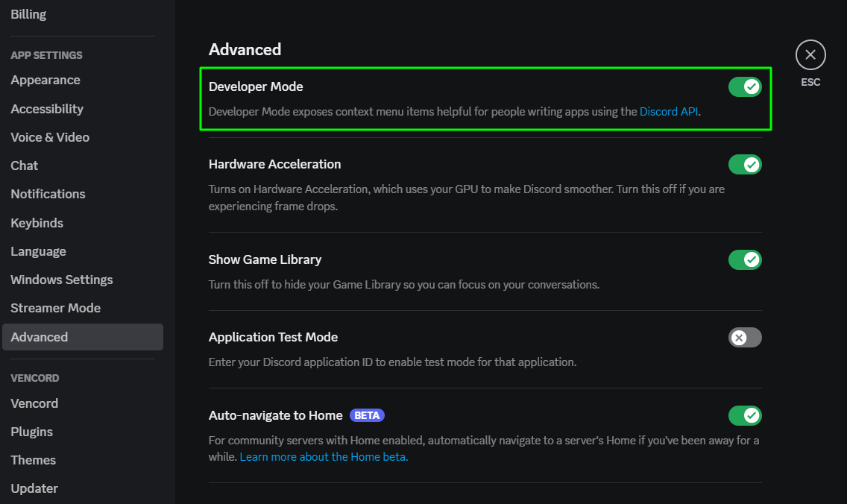Click the ESC label under close button
The height and width of the screenshot is (504, 847).
pos(810,82)
